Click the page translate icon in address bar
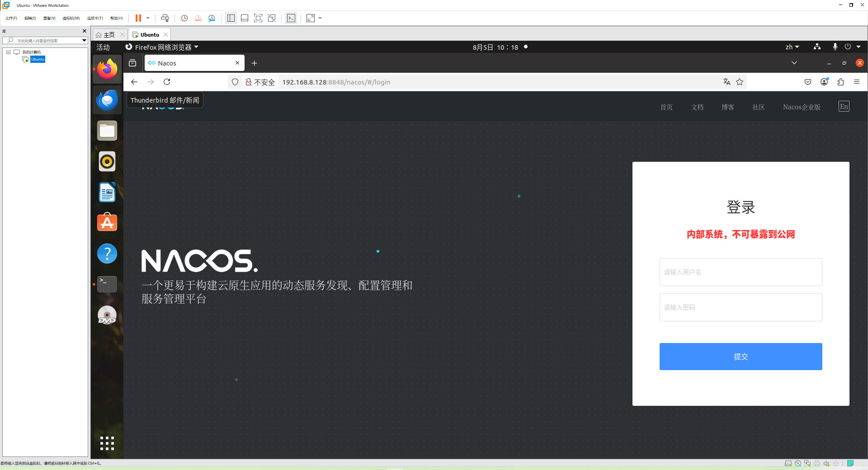 pyautogui.click(x=726, y=82)
